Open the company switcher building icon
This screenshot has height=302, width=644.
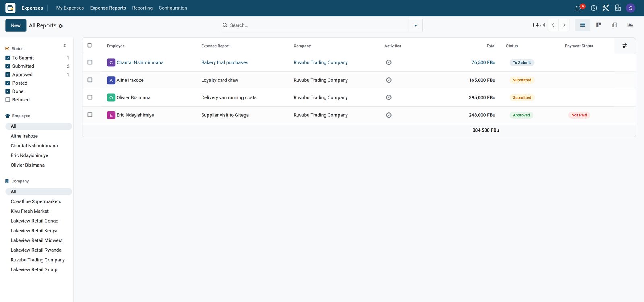618,8
